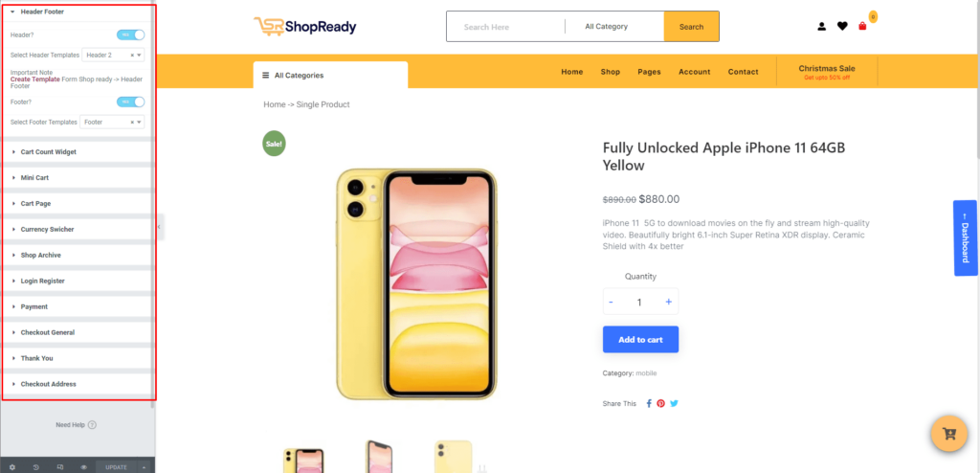Toggle the Footer? switch

coord(130,101)
